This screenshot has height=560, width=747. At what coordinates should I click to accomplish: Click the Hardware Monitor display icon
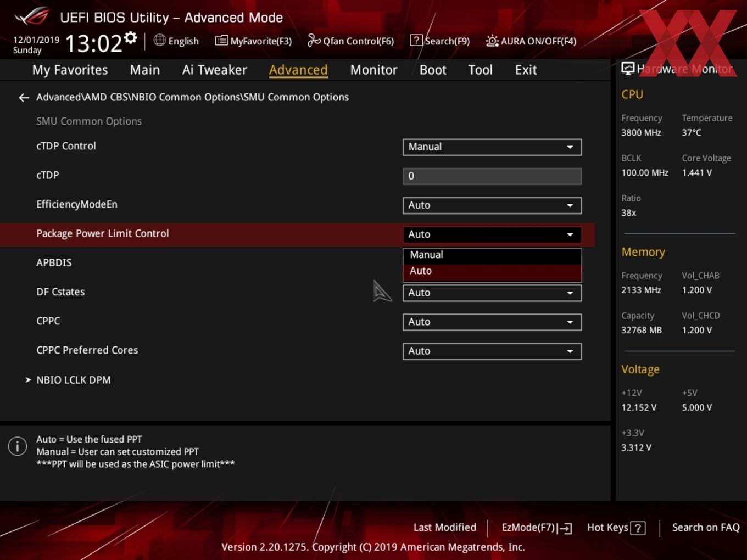[x=628, y=69]
